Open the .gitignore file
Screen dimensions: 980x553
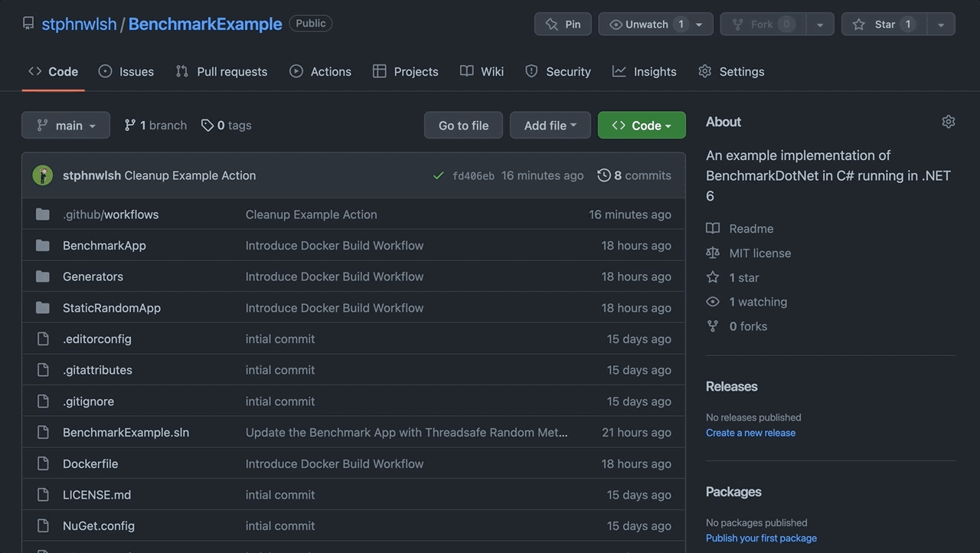(88, 401)
